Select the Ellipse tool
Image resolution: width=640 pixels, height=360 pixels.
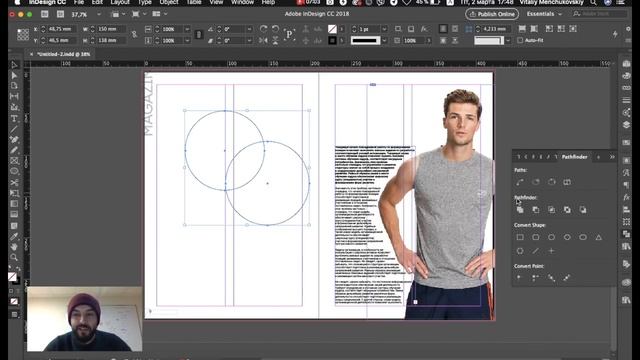(14, 171)
